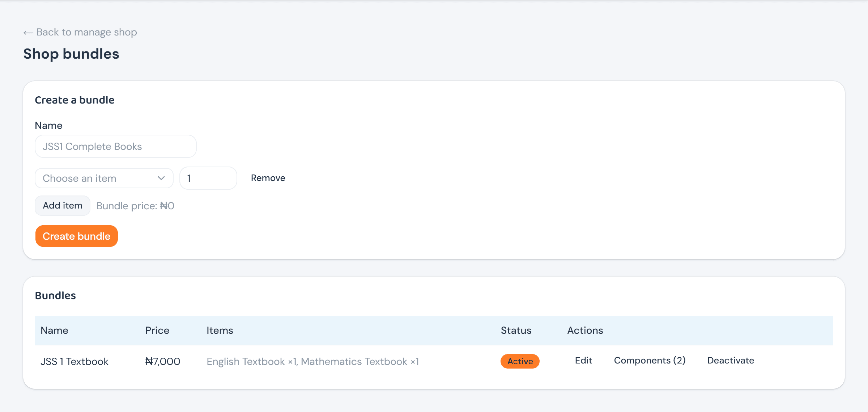Click the Create bundle button

(77, 236)
